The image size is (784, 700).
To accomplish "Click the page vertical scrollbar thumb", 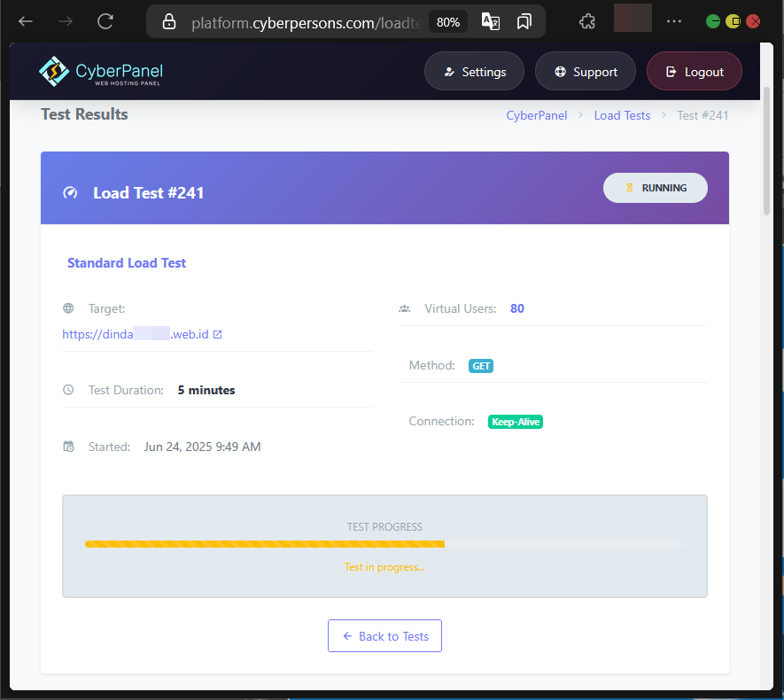I will tap(767, 151).
